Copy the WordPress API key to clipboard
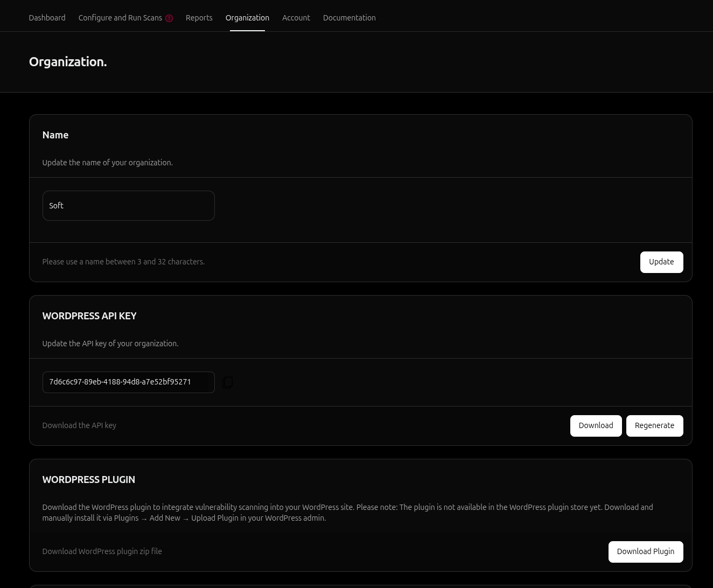Image resolution: width=713 pixels, height=588 pixels. 227,382
